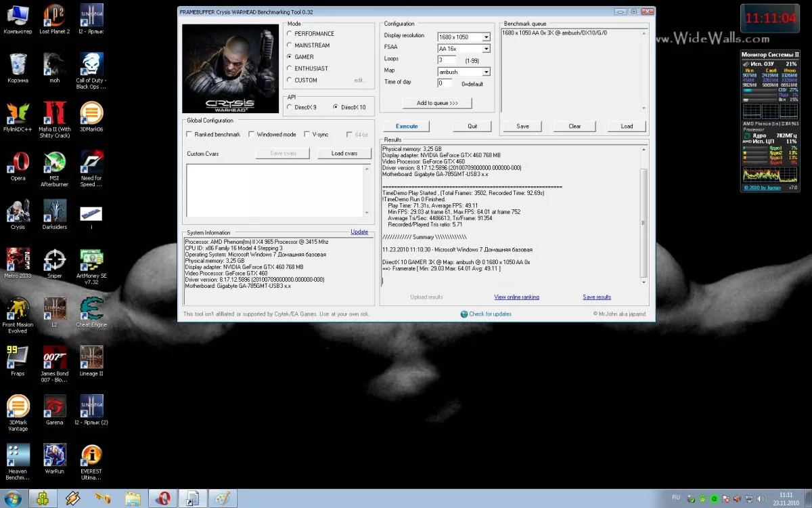Open View online ranking link
Image resolution: width=812 pixels, height=508 pixels.
[516, 297]
